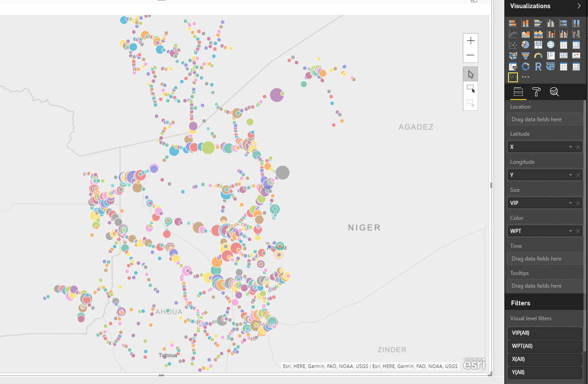Zoom in on the map
The width and height of the screenshot is (588, 384).
pos(470,41)
